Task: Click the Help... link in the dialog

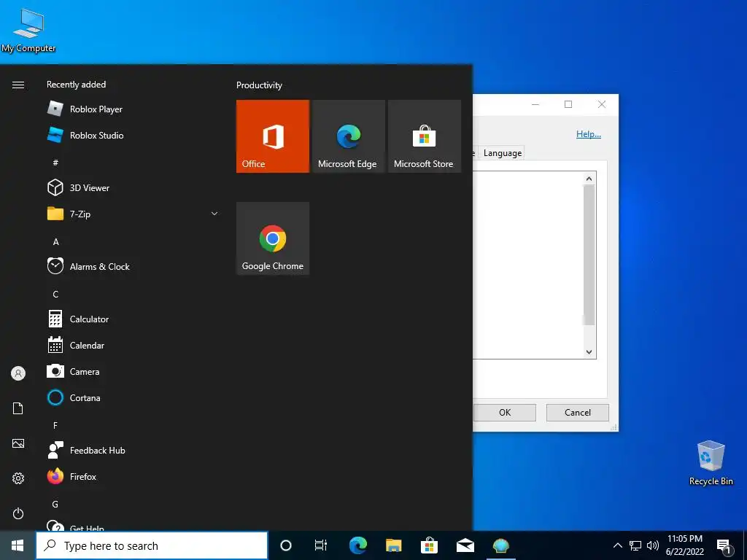Action: click(589, 134)
